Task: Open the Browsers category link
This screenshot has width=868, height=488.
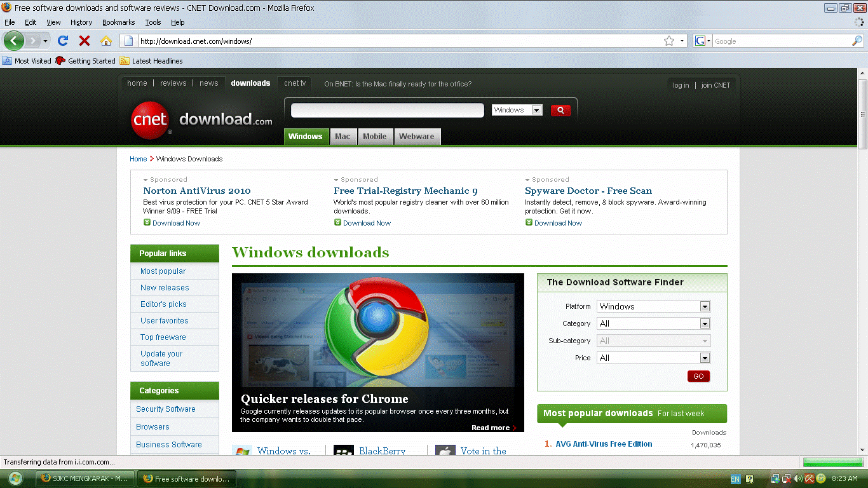Action: [x=153, y=427]
